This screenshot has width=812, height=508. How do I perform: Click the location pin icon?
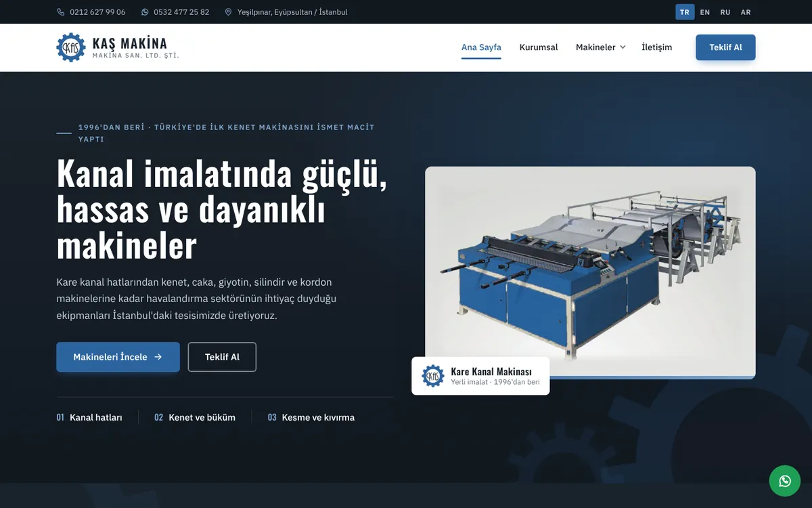[x=229, y=12]
